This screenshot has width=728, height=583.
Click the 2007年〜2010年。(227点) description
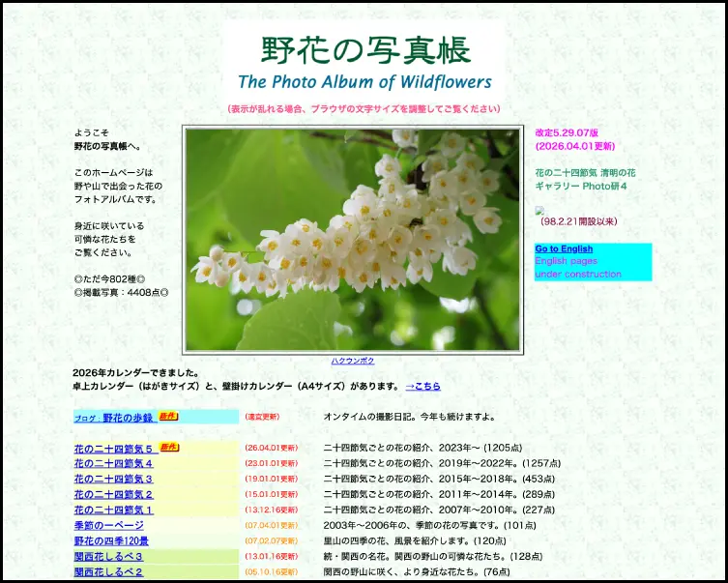tap(439, 510)
